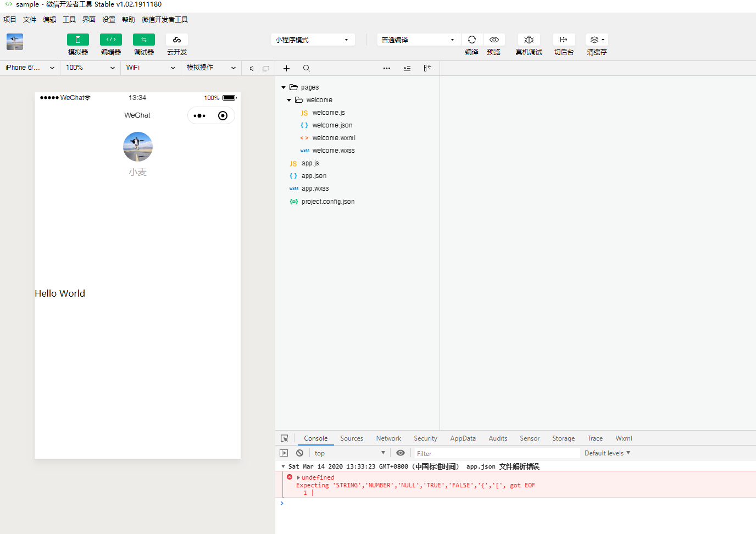The image size is (756, 534).
Task: Open the top context dropdown
Action: 350,453
